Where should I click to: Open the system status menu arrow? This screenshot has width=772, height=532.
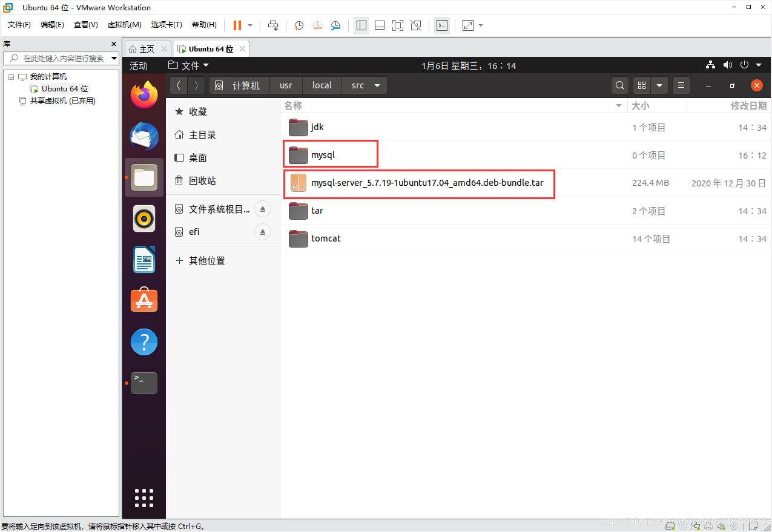759,65
